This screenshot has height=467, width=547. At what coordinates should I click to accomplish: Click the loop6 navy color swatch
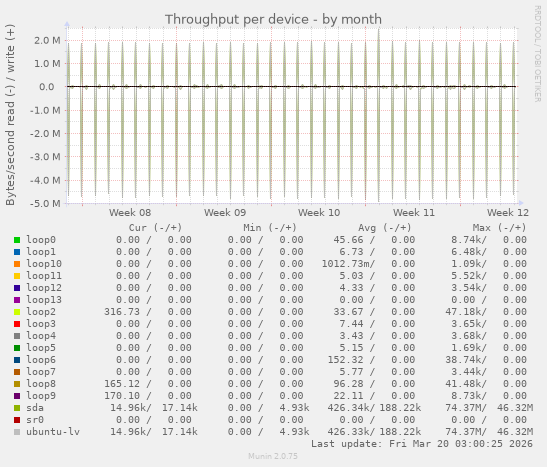click(x=17, y=360)
